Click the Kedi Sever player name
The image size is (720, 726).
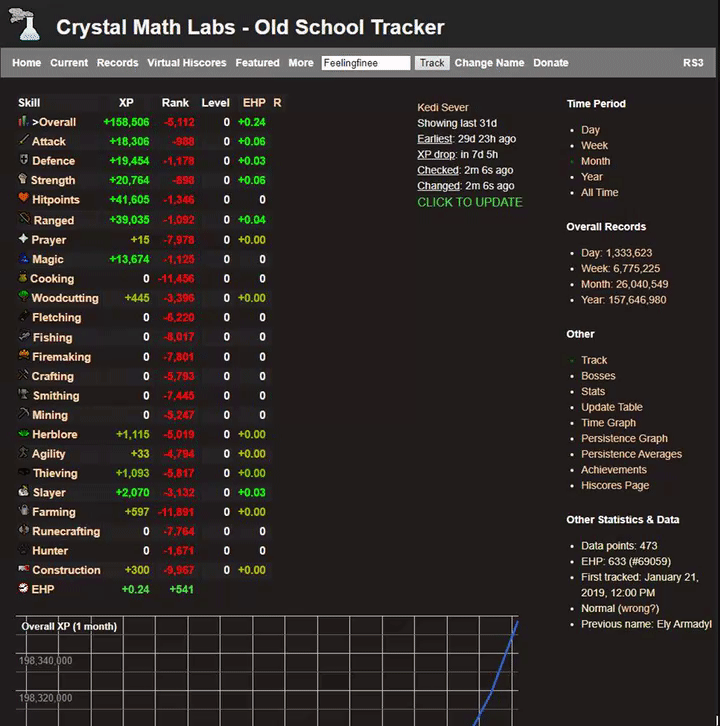coord(443,107)
